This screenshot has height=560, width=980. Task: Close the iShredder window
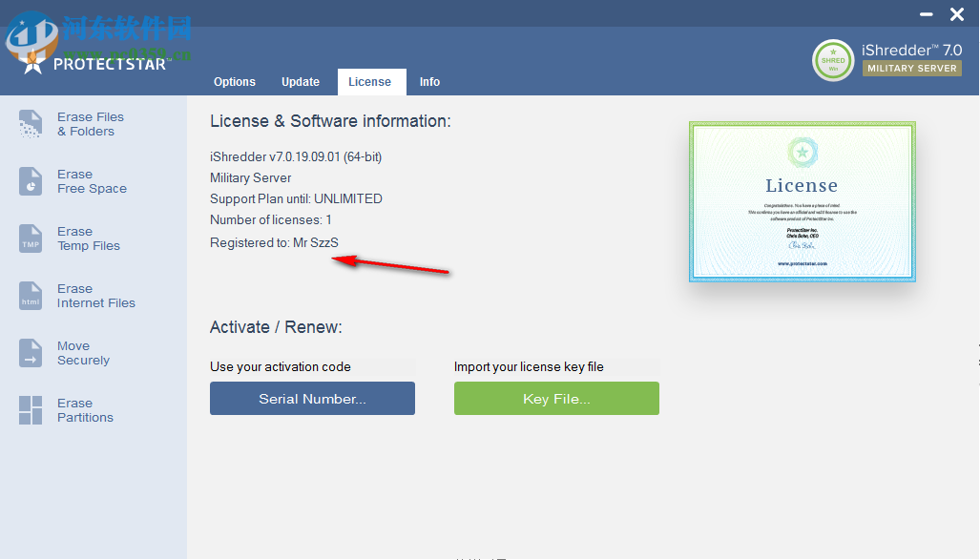[x=957, y=13]
